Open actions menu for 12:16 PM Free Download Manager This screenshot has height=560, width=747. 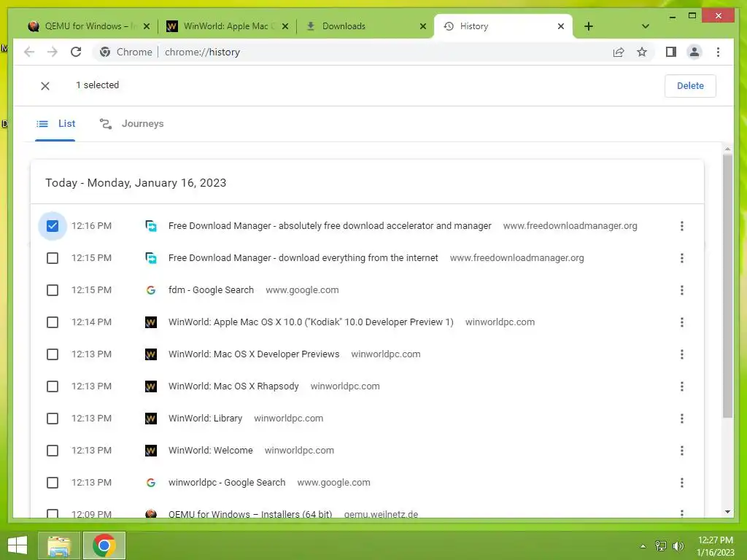pos(682,226)
